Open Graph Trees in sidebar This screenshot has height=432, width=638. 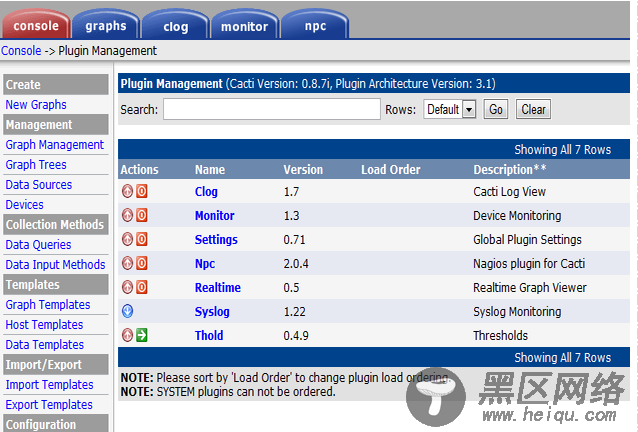(36, 165)
